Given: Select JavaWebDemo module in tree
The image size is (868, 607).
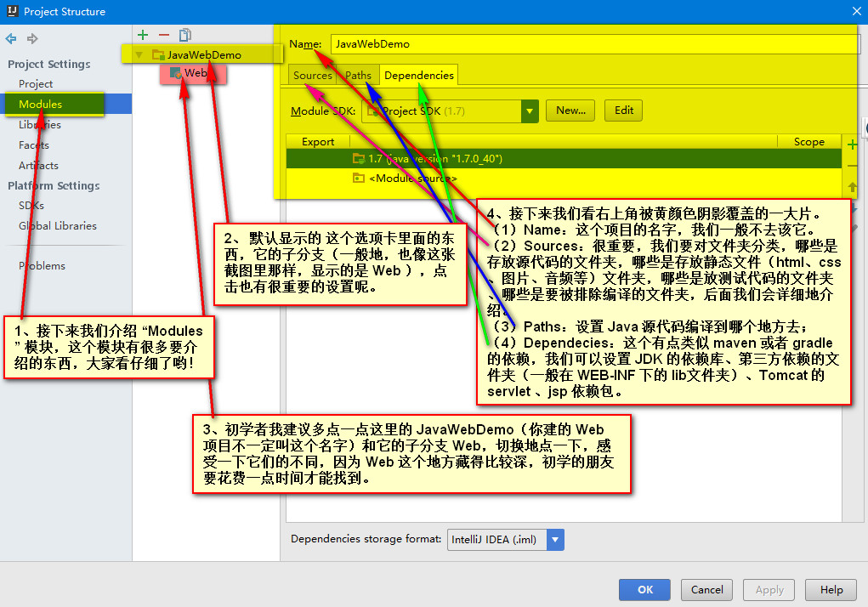Looking at the screenshot, I should [204, 54].
